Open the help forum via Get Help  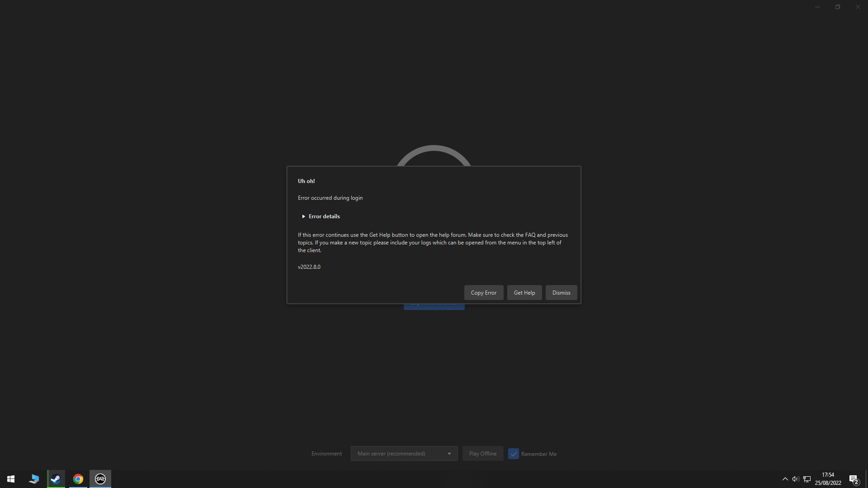(524, 293)
